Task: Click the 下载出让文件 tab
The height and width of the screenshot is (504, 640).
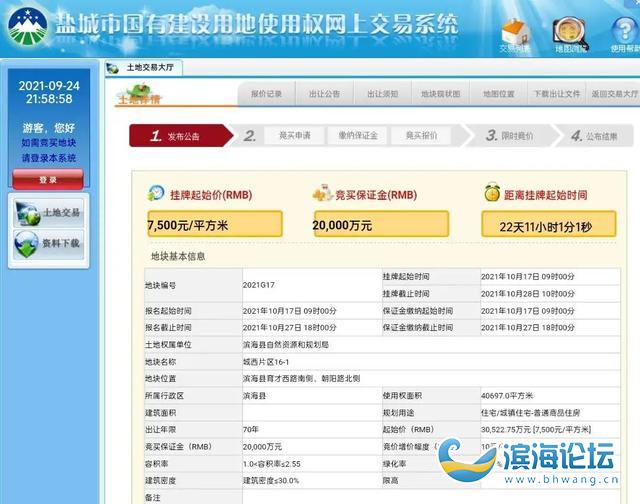Action: click(557, 94)
